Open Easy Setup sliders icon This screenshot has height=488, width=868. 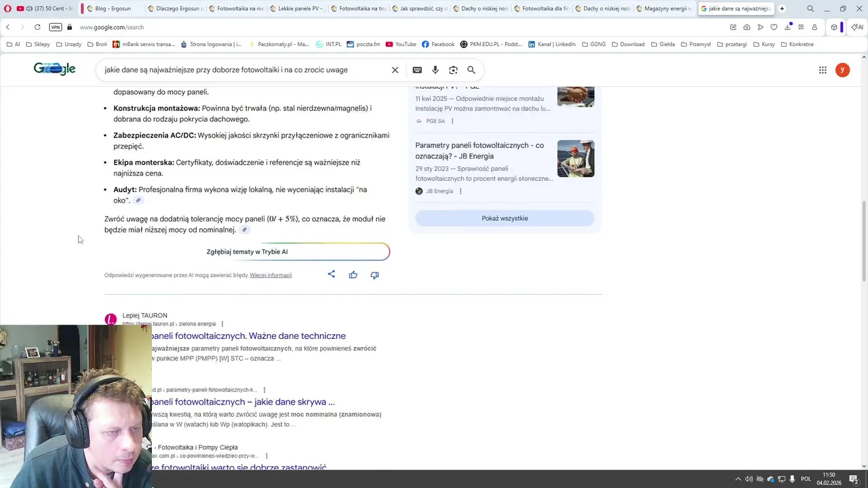(x=801, y=27)
